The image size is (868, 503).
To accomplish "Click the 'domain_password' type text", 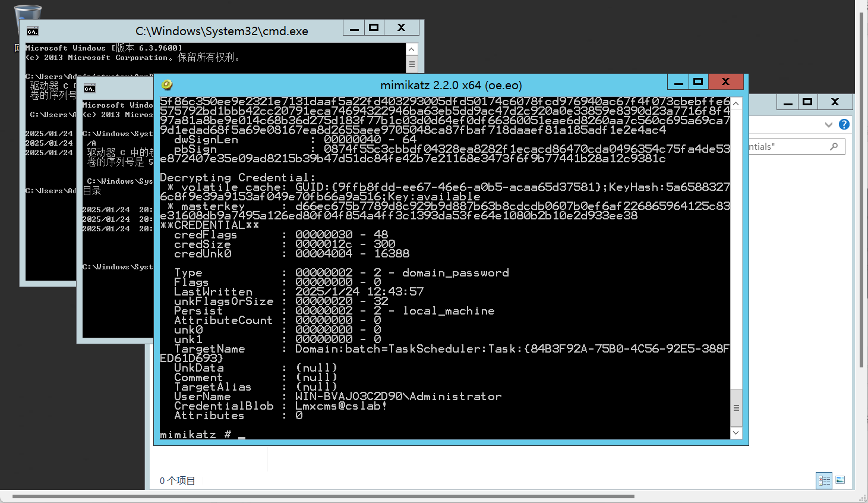I will [x=456, y=273].
